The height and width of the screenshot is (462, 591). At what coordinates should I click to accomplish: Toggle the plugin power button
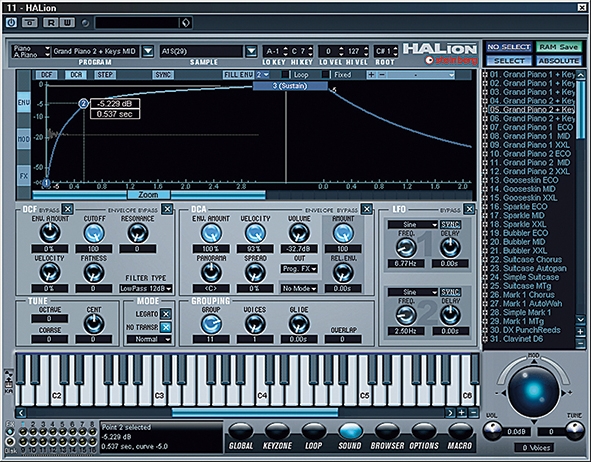click(x=11, y=23)
